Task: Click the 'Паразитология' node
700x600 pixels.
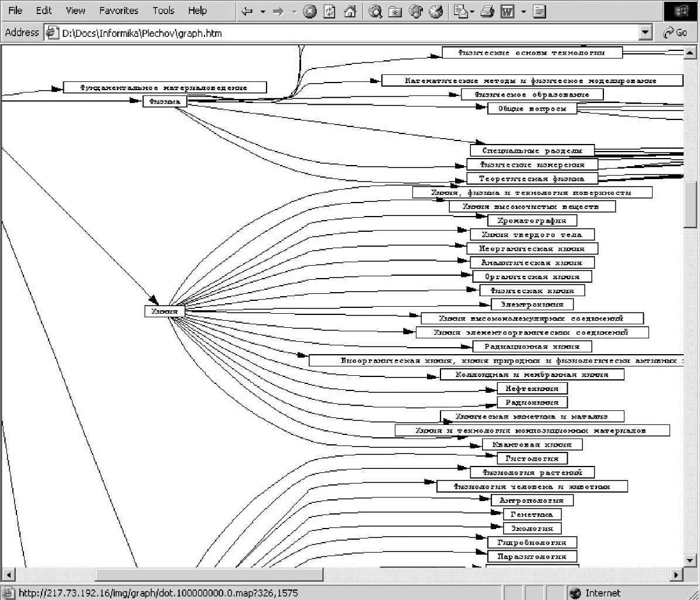Action: pos(532,556)
